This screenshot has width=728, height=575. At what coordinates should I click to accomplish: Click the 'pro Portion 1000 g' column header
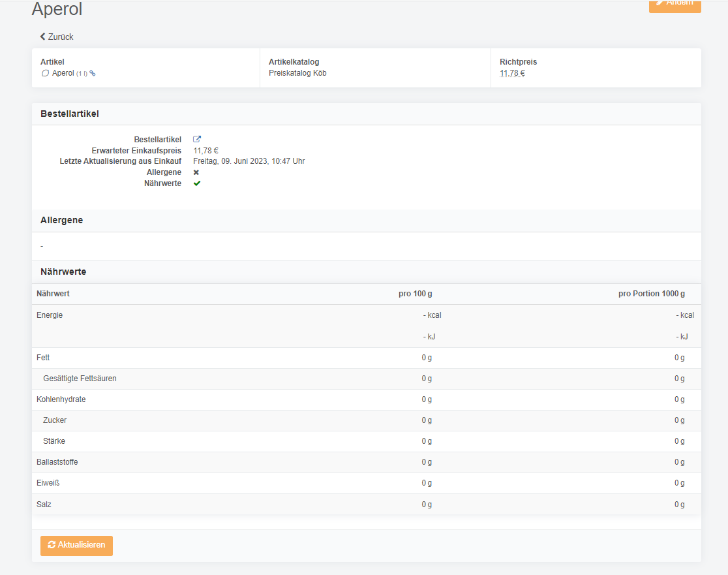coord(652,294)
